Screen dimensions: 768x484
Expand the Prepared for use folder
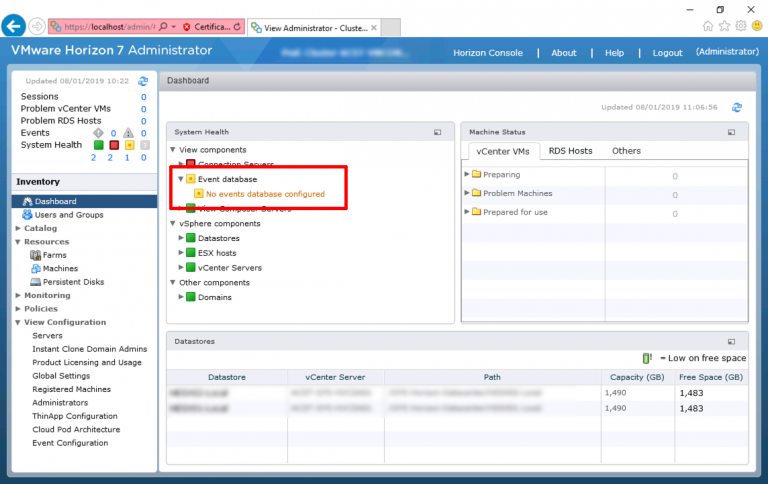click(467, 212)
